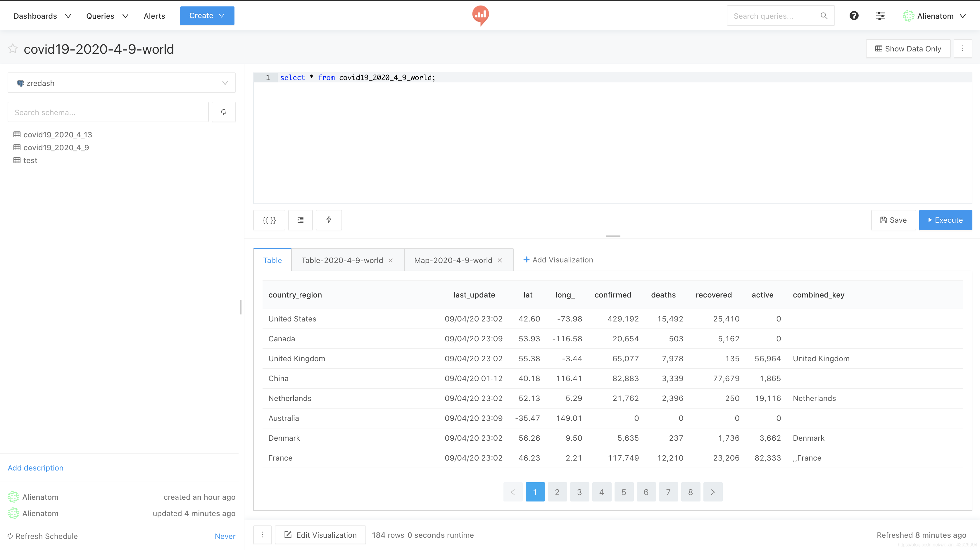Go to the previous results page

513,492
